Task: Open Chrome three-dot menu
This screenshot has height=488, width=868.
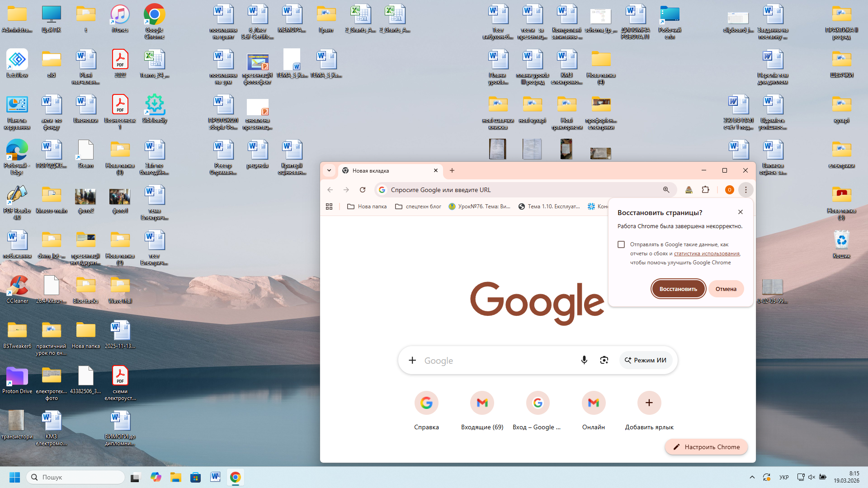Action: (x=745, y=190)
